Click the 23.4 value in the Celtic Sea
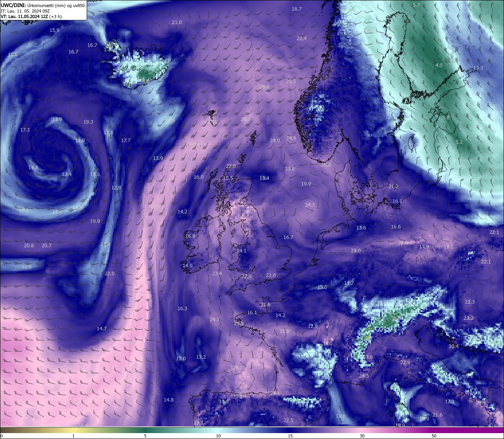The width and height of the screenshot is (504, 439). (217, 274)
